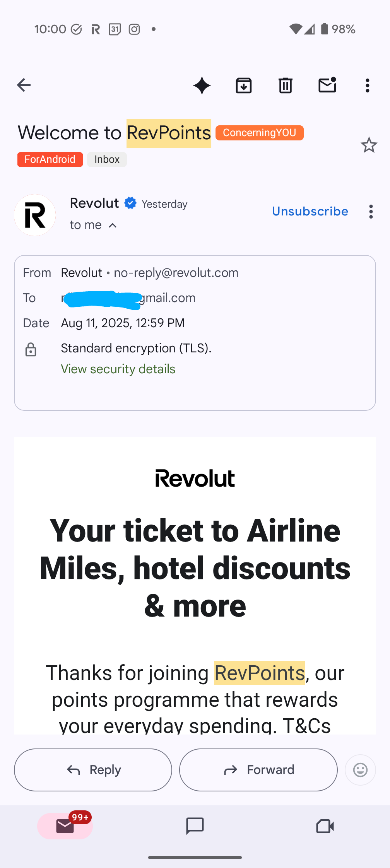Mark email as unread

[327, 85]
